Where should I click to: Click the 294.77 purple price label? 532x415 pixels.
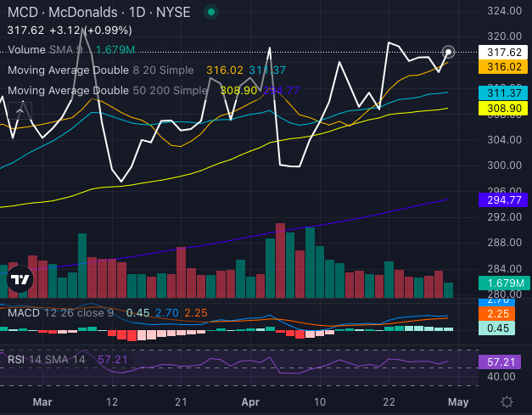(x=503, y=200)
